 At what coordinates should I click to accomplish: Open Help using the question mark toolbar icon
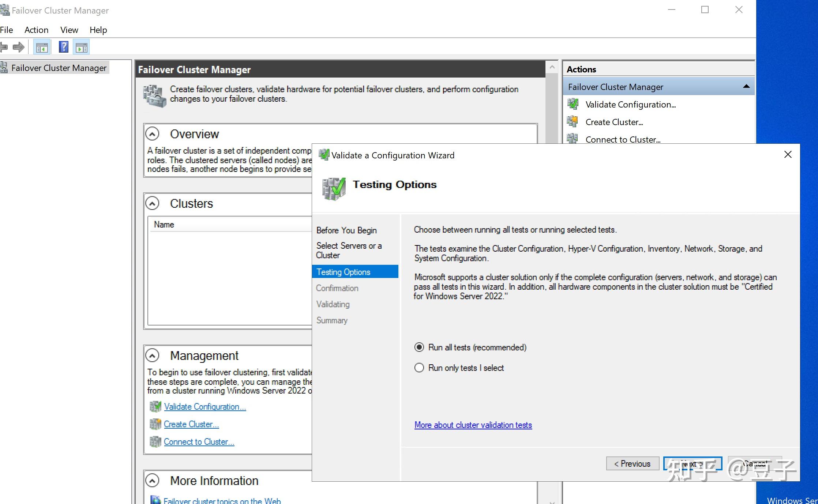63,47
